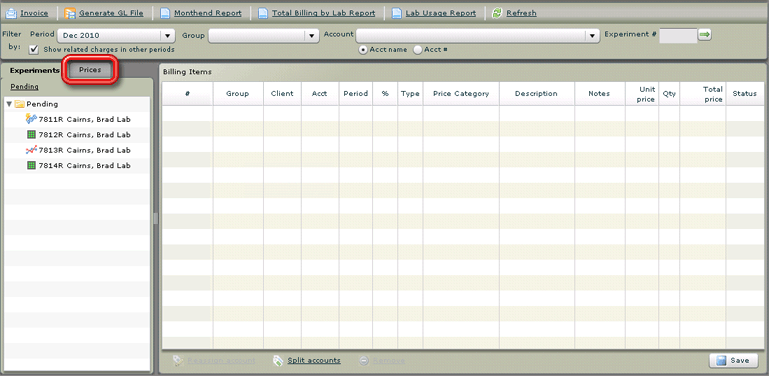Switch to the Prices tab

(x=90, y=70)
